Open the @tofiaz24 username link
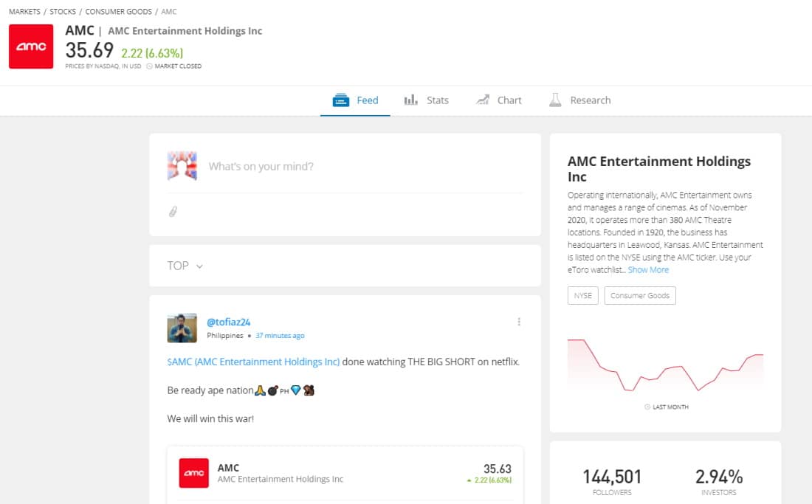812x504 pixels. pyautogui.click(x=228, y=322)
